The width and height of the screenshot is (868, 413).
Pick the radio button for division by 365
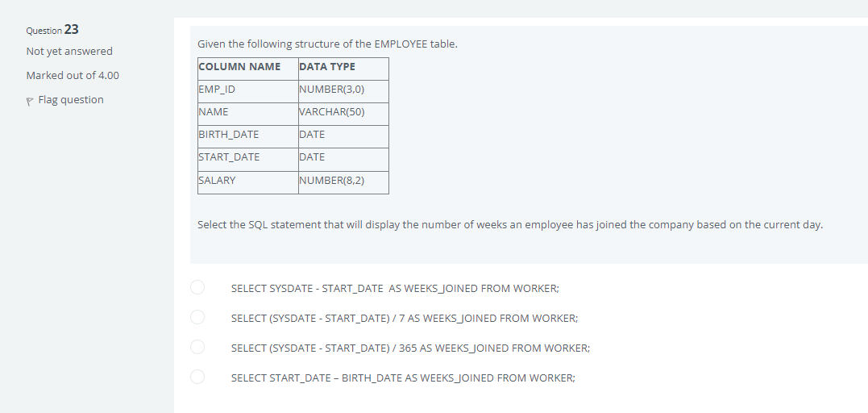(x=197, y=347)
